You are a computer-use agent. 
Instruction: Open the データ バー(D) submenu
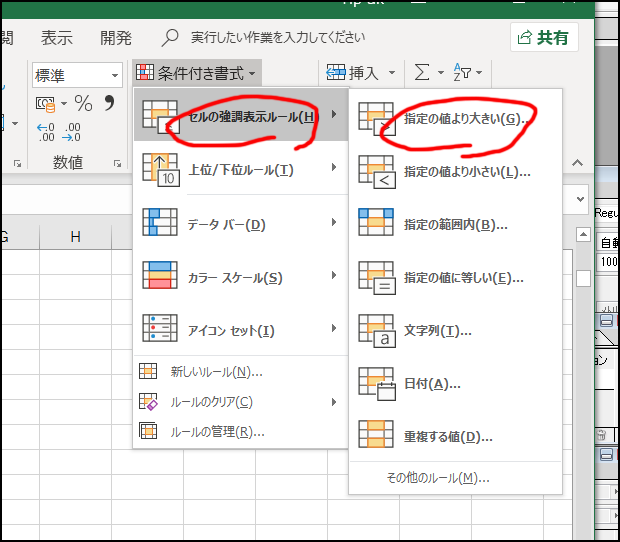(x=240, y=223)
